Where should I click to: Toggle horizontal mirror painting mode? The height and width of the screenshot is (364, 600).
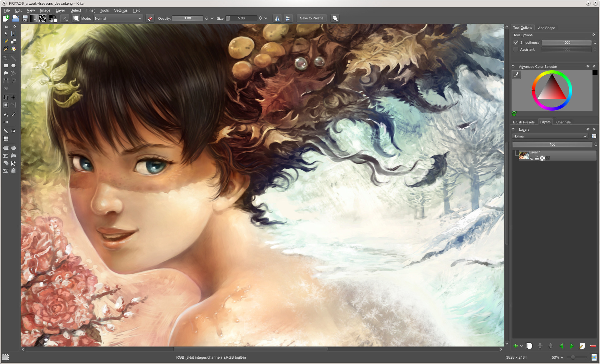(x=277, y=18)
